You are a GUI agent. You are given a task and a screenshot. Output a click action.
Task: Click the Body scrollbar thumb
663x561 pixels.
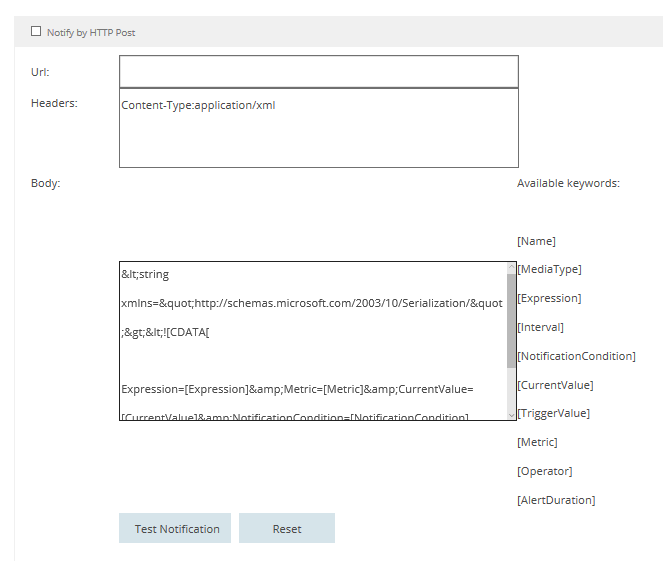point(511,320)
